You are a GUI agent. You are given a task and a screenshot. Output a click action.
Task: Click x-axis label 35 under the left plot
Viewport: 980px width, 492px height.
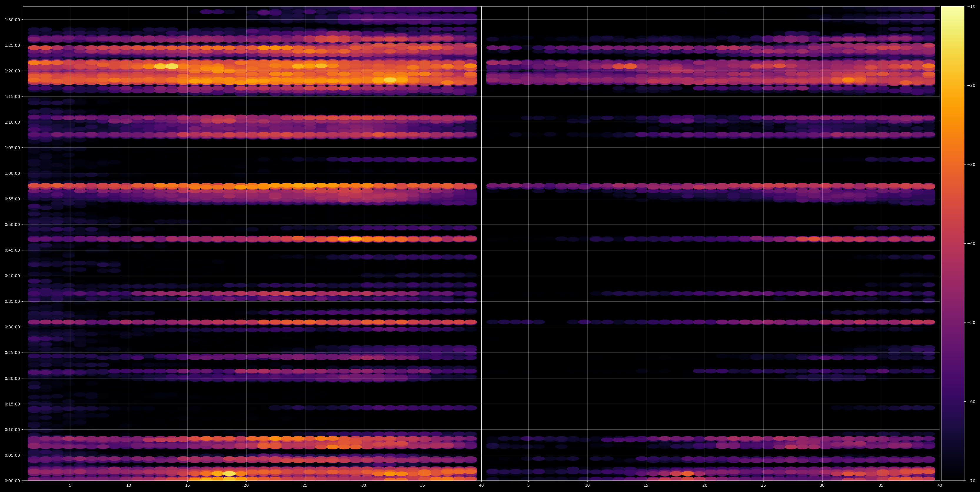423,486
